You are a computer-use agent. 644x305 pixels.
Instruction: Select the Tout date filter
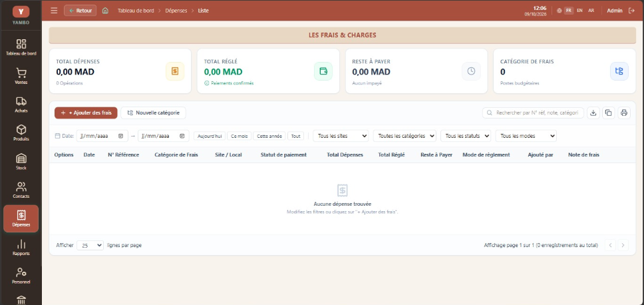click(x=295, y=136)
